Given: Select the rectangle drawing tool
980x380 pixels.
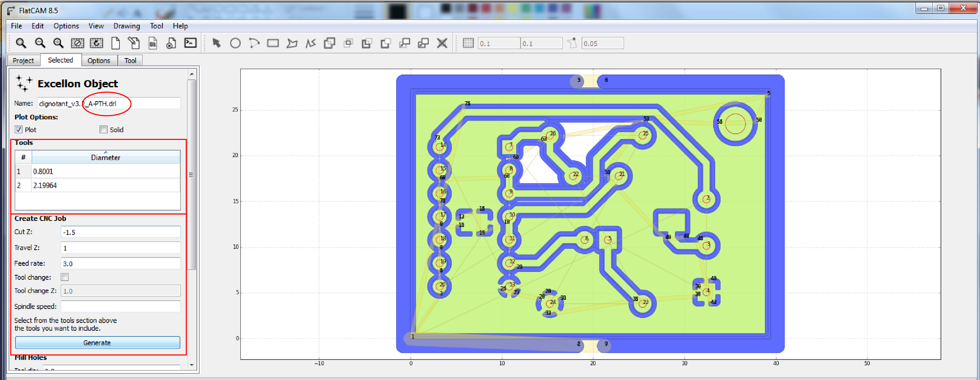Looking at the screenshot, I should click(273, 43).
